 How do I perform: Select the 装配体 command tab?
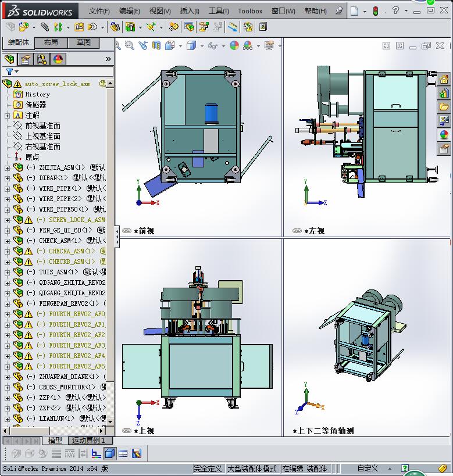tap(19, 43)
